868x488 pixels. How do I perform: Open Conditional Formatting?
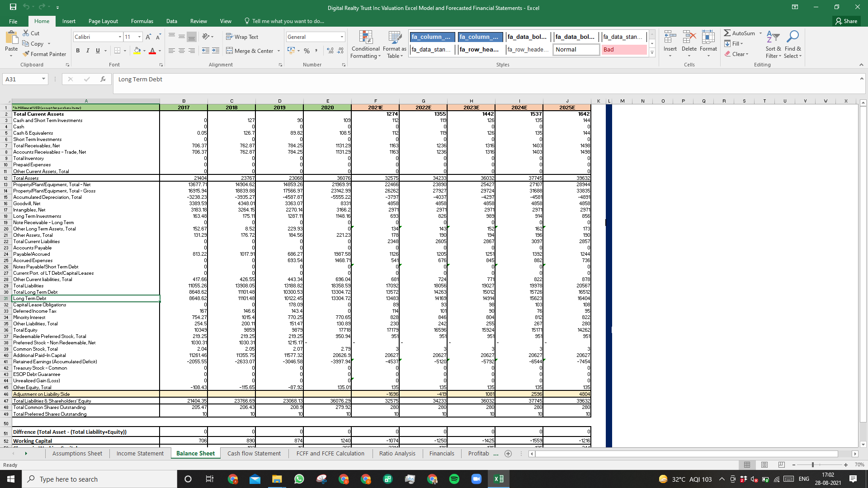point(365,44)
